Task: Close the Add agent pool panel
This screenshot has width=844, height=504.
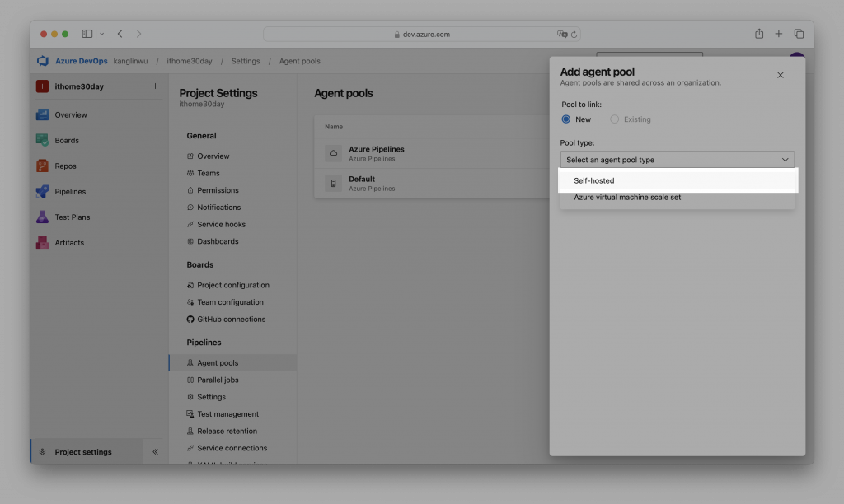Action: [780, 75]
